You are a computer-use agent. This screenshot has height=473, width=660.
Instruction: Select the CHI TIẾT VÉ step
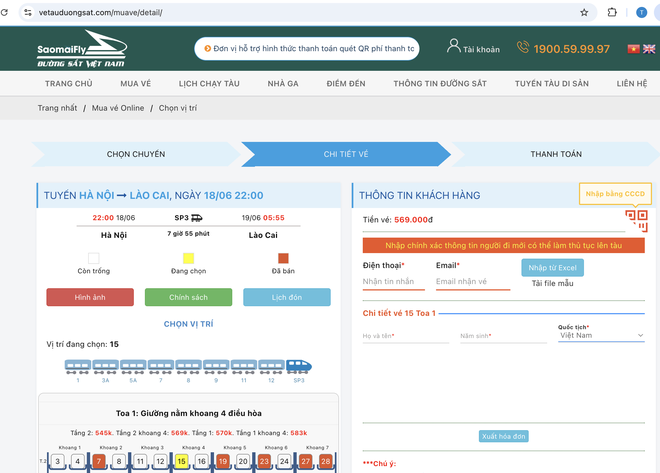click(346, 154)
